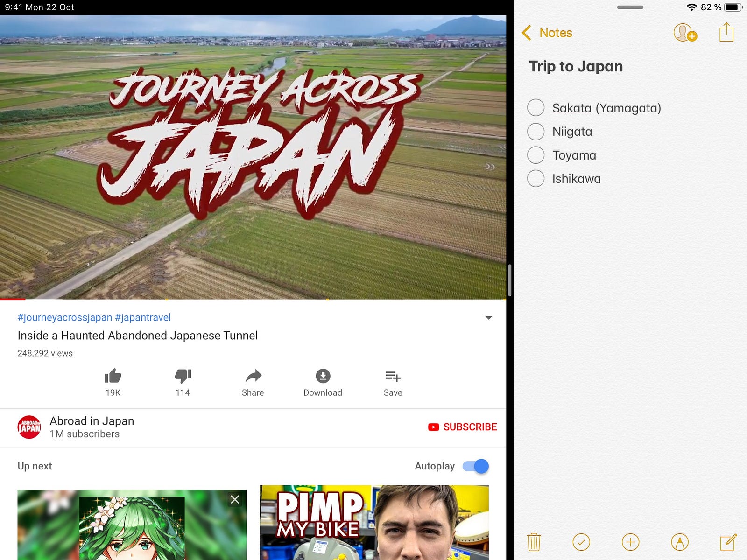Screen dimensions: 747x560
Task: Add people to the note
Action: click(x=685, y=33)
